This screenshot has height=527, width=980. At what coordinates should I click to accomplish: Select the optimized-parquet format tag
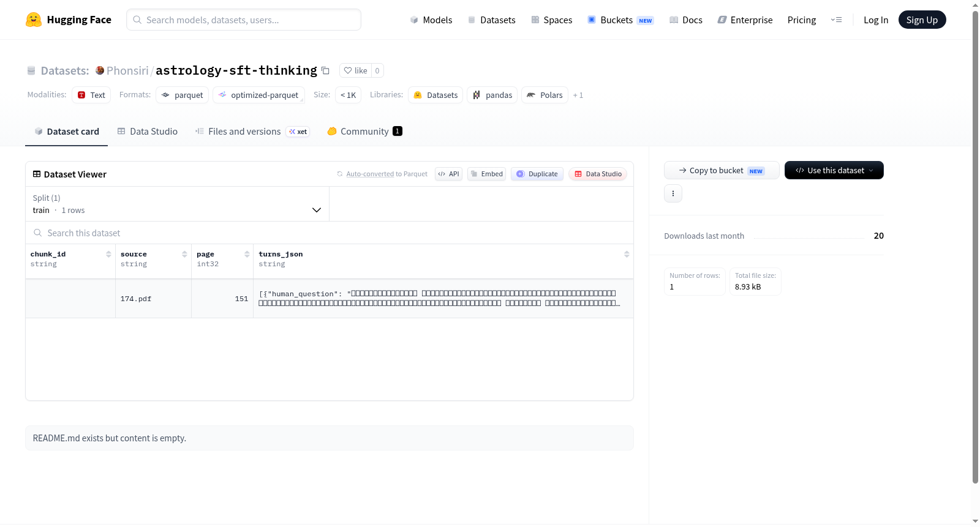(258, 95)
